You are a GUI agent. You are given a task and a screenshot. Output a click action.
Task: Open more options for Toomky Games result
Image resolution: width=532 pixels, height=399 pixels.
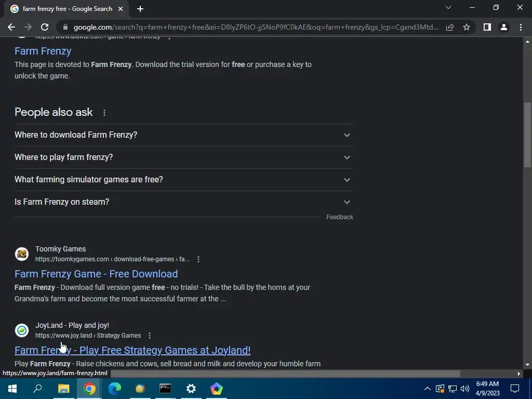(x=198, y=259)
